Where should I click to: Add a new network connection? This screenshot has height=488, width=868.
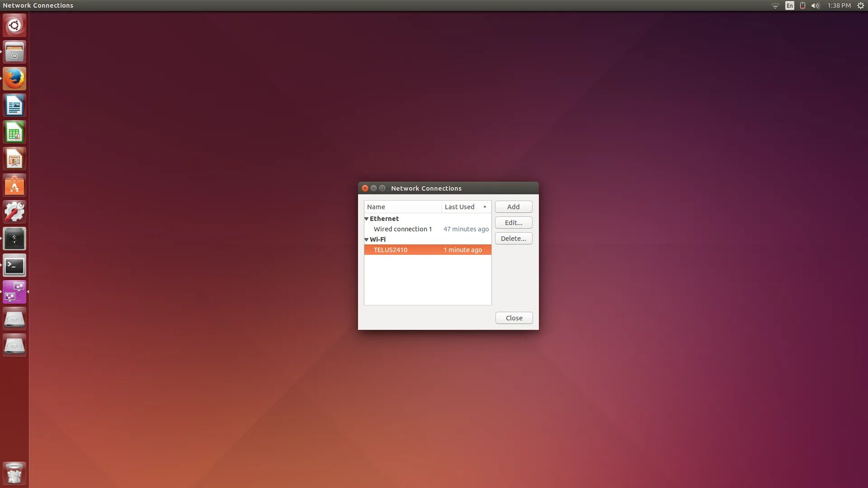[513, 206]
